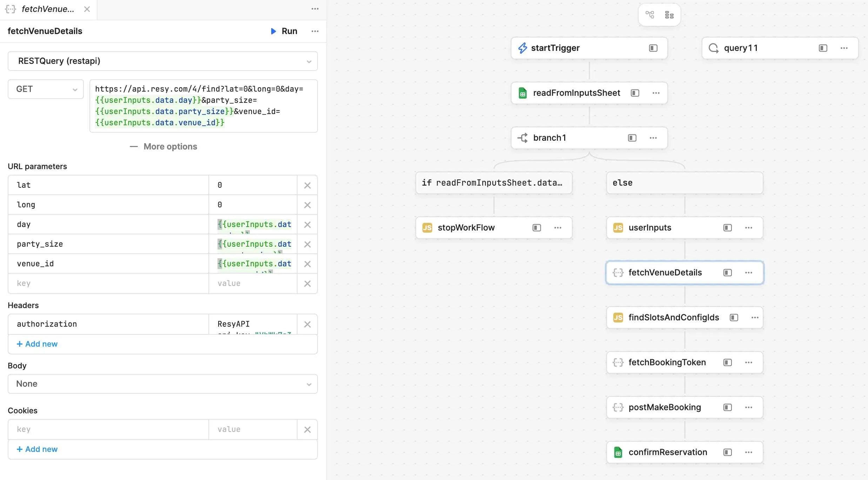The width and height of the screenshot is (868, 480).
Task: Toggle the fetchVenueDetails block panel
Action: (x=728, y=273)
